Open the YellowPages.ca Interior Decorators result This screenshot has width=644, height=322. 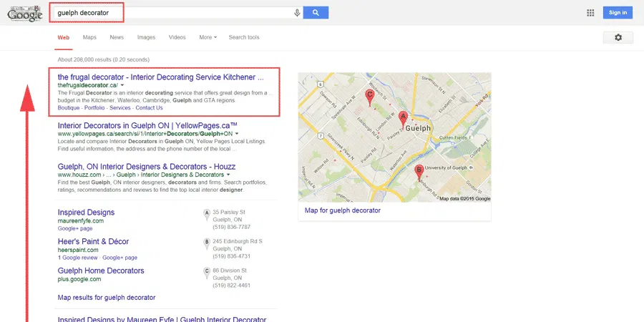[x=147, y=126]
